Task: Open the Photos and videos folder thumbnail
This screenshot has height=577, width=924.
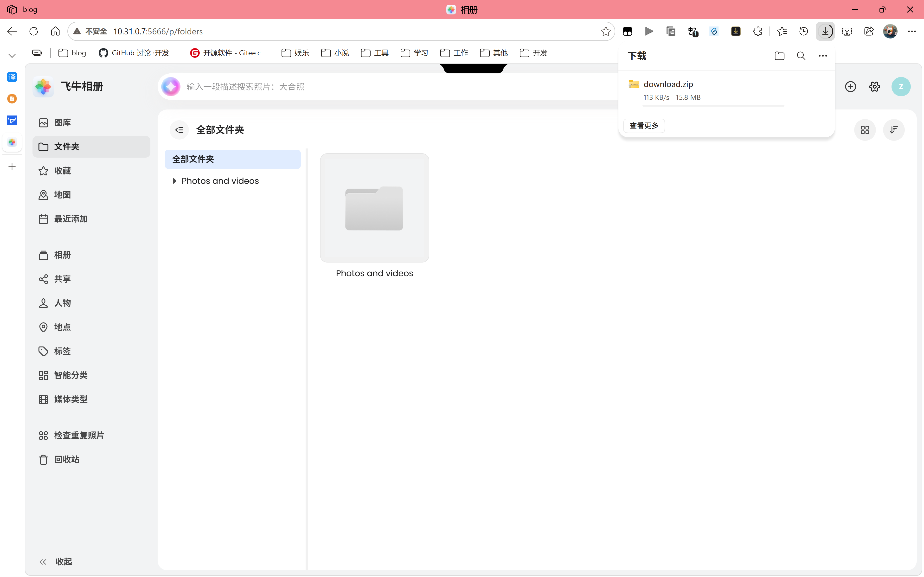Action: [374, 208]
